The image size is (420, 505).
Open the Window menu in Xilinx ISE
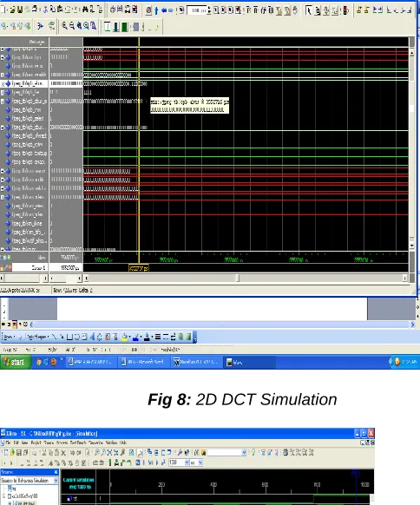(x=111, y=443)
